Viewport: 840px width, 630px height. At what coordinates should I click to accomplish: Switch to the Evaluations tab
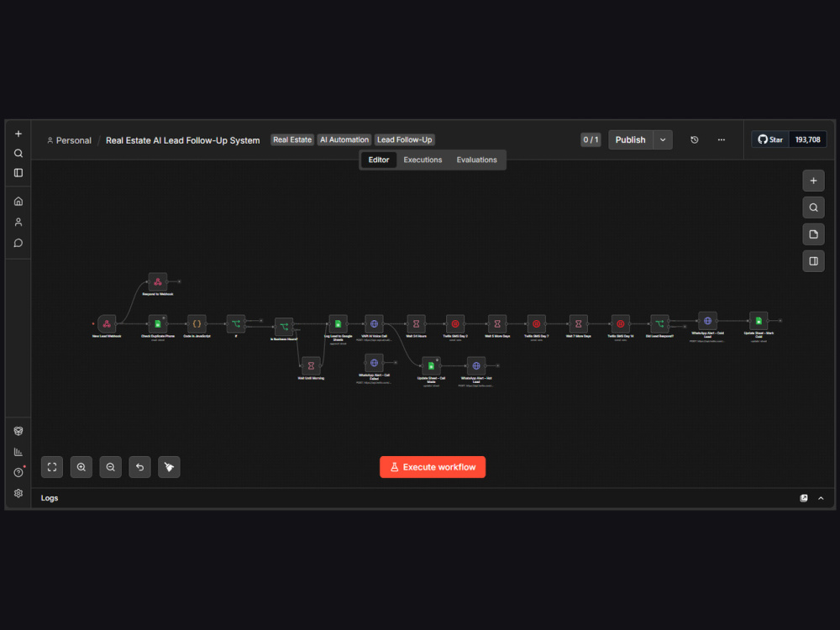[x=477, y=160]
